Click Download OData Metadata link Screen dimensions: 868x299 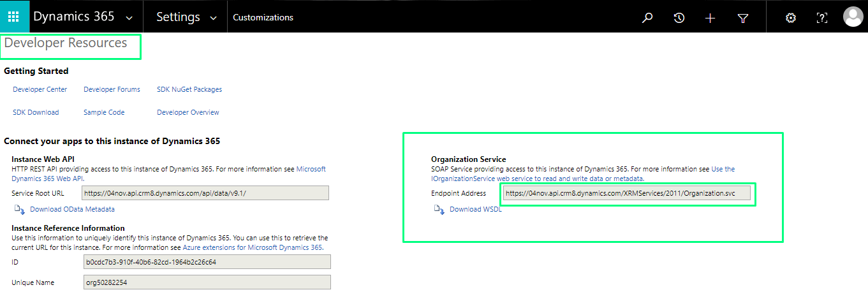pyautogui.click(x=71, y=209)
